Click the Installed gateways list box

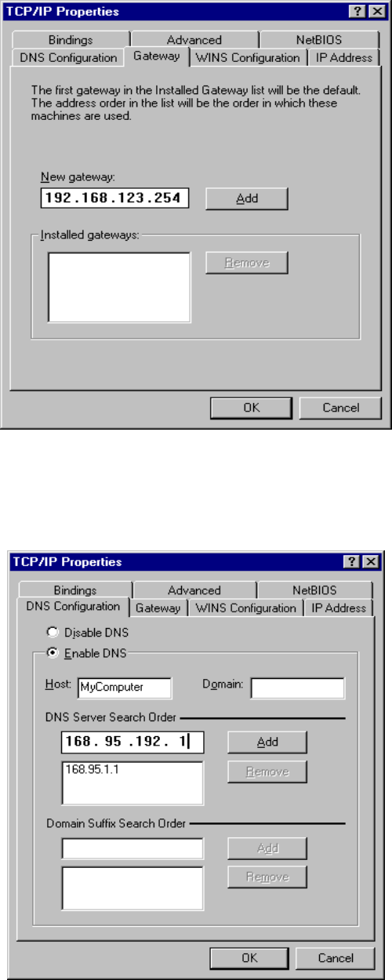coord(119,287)
